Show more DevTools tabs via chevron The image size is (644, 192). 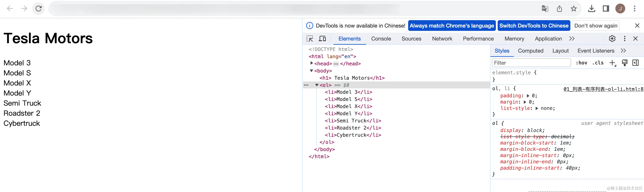[x=572, y=38]
